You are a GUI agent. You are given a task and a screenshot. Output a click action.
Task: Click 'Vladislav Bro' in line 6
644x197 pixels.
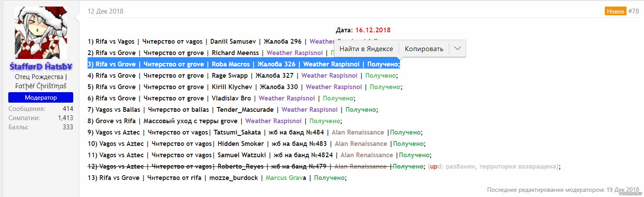click(x=231, y=98)
